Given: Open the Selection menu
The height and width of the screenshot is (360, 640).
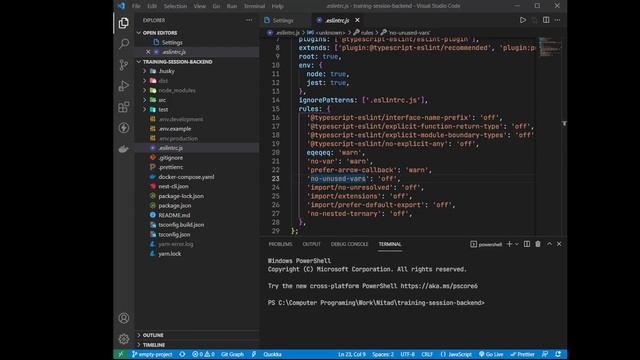Looking at the screenshot, I should [175, 6].
